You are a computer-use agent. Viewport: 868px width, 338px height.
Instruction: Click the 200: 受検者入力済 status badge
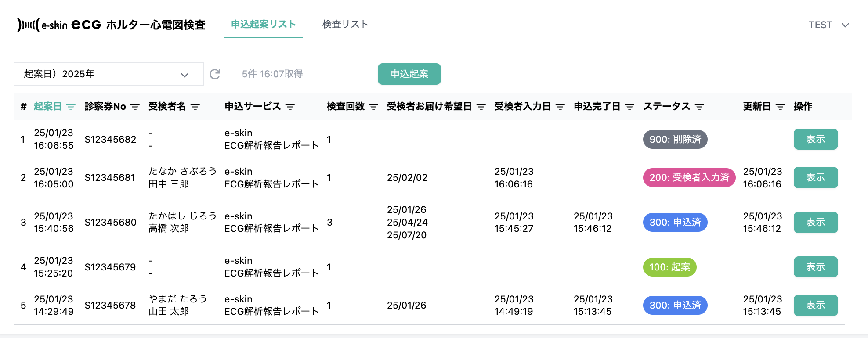click(x=689, y=178)
